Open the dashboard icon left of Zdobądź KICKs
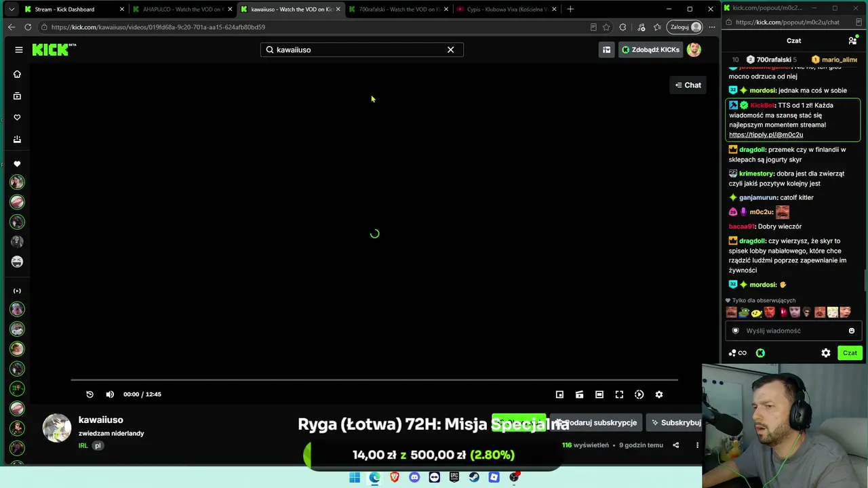 (606, 49)
